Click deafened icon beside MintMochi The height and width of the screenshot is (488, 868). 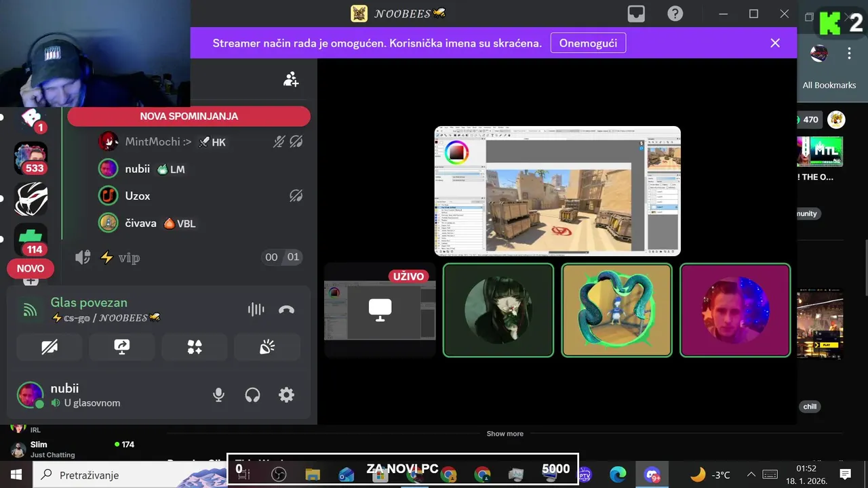tap(296, 142)
